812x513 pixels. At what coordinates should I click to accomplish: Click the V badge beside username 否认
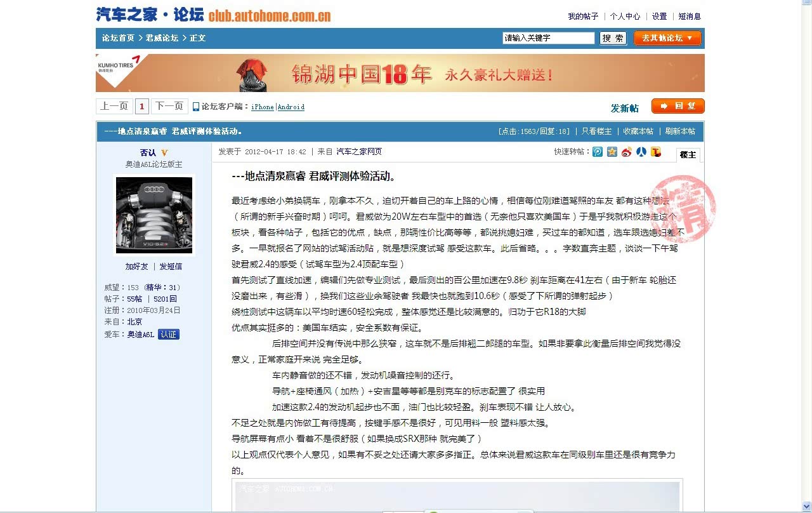(x=164, y=153)
